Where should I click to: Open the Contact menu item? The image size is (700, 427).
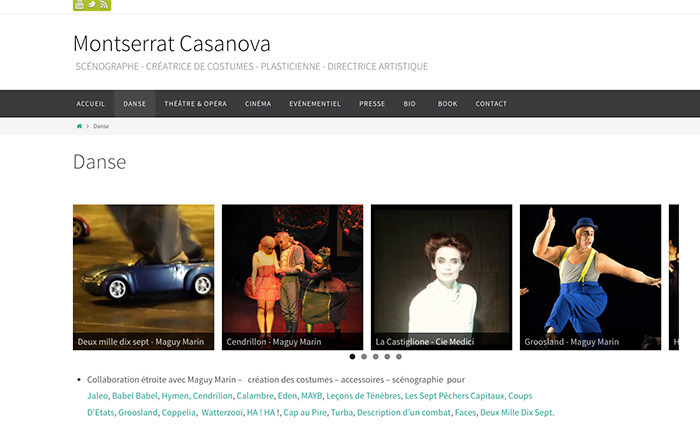click(x=491, y=104)
